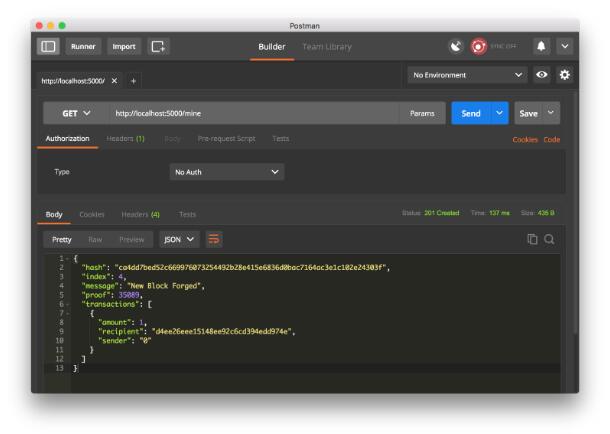Open the response Cookies tab

[x=92, y=214]
